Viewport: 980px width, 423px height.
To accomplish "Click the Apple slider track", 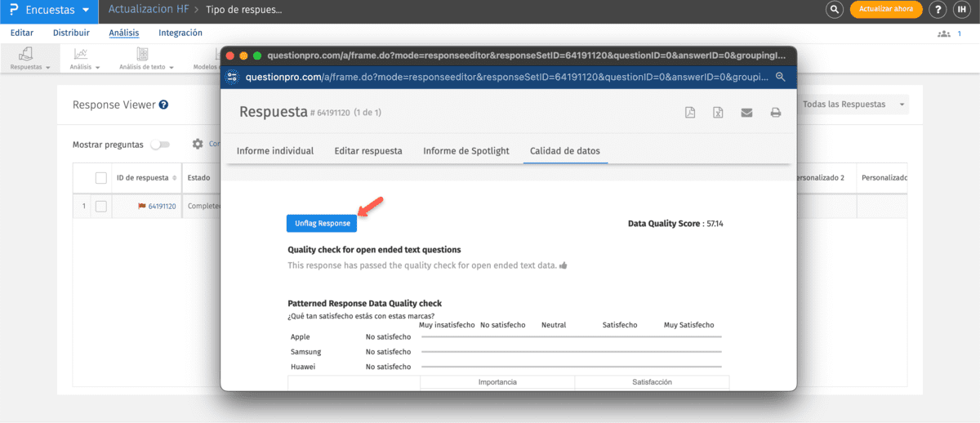I will pos(571,336).
